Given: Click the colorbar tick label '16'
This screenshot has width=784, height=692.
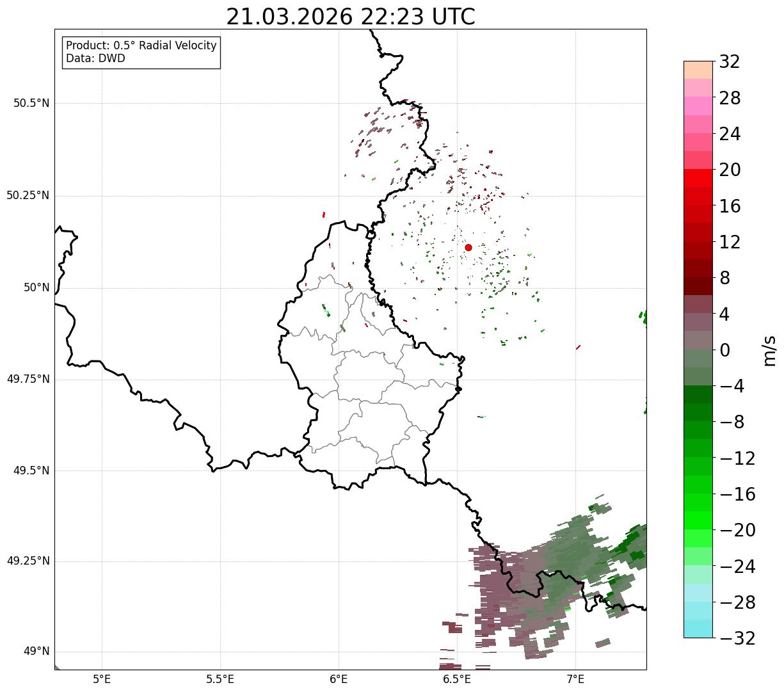Looking at the screenshot, I should [730, 206].
